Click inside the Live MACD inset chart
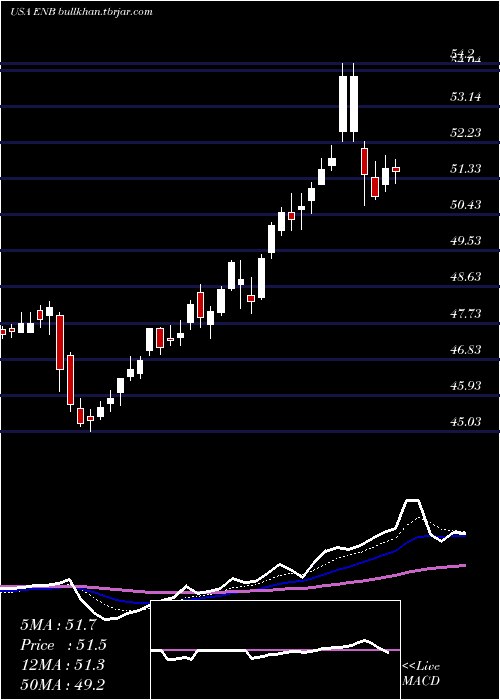Screen dimensions: 500x700 275,650
